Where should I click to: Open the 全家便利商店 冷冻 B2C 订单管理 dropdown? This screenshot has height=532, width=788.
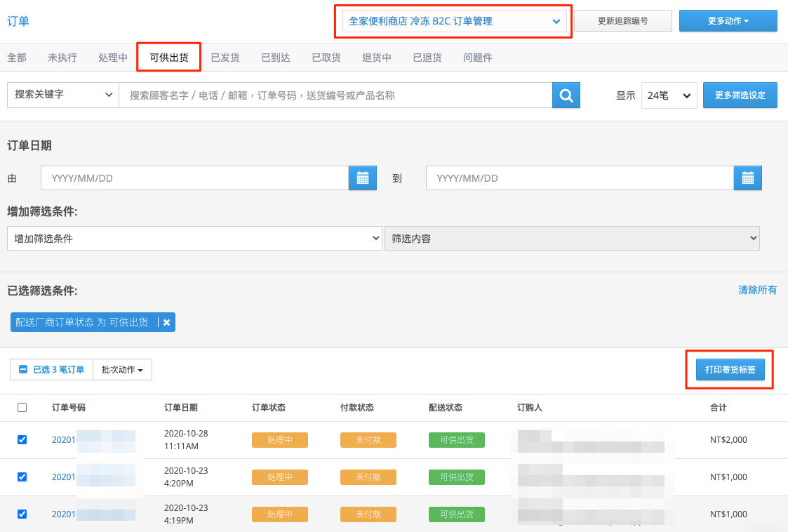click(454, 21)
